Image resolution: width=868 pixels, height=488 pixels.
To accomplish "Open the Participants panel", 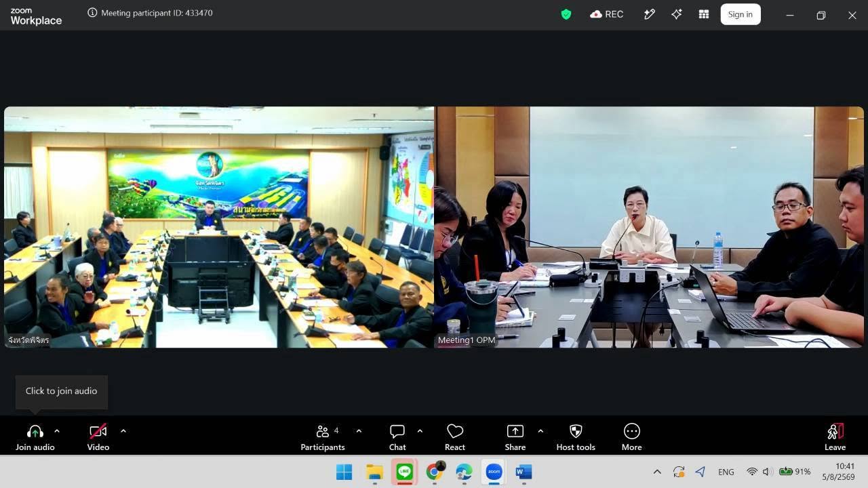I will (323, 437).
